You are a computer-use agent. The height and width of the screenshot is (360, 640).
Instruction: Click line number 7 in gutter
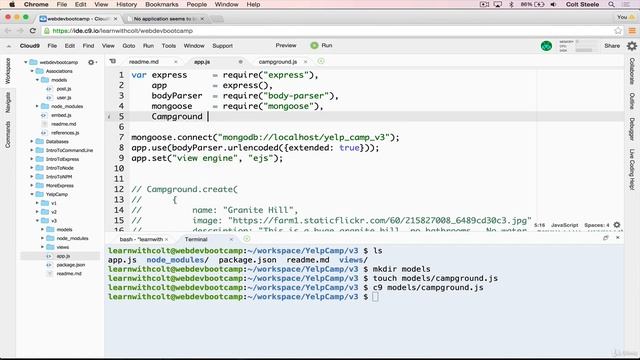(x=121, y=137)
